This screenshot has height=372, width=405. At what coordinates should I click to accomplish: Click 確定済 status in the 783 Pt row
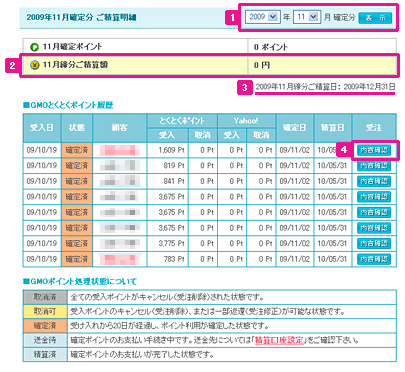[77, 259]
